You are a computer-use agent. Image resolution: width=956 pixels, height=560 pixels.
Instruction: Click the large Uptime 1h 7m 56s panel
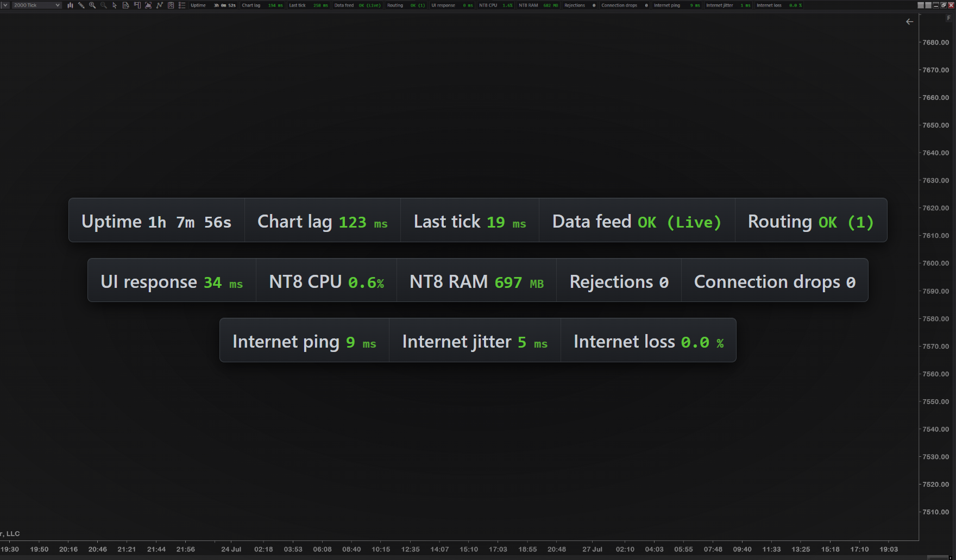(x=156, y=221)
